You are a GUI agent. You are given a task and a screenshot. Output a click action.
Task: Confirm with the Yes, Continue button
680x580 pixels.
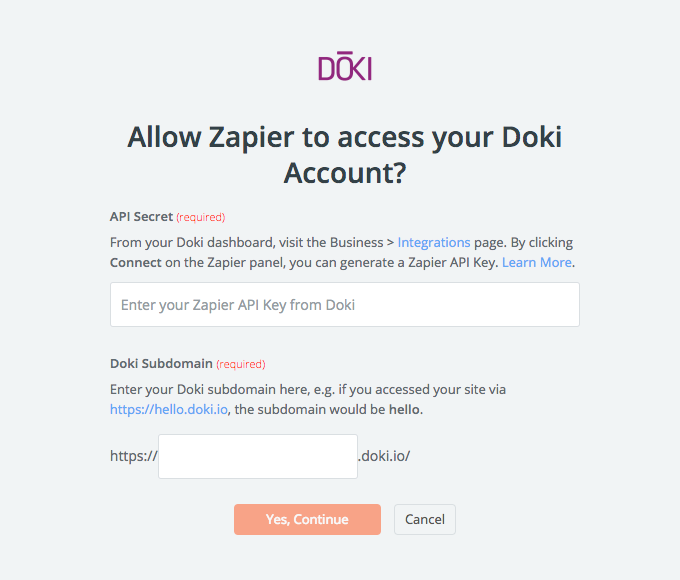[x=307, y=519]
